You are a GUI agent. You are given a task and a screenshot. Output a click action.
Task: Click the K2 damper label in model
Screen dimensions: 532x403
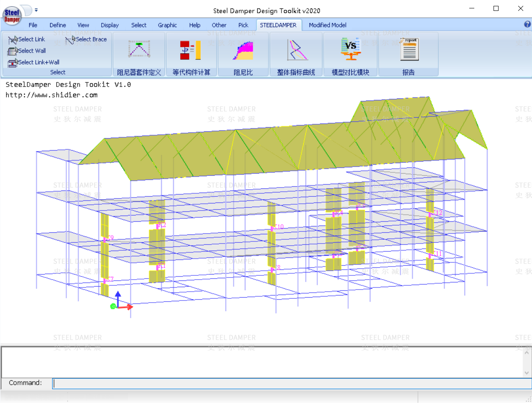(162, 225)
